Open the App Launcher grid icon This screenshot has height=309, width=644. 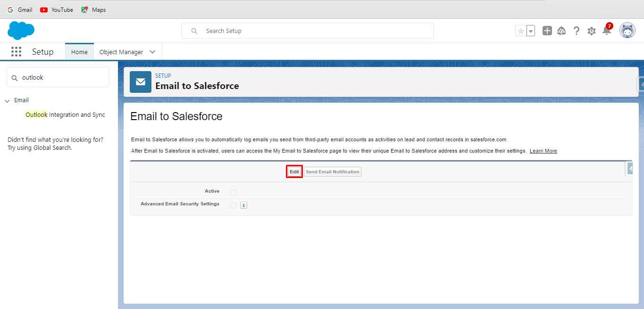point(16,52)
